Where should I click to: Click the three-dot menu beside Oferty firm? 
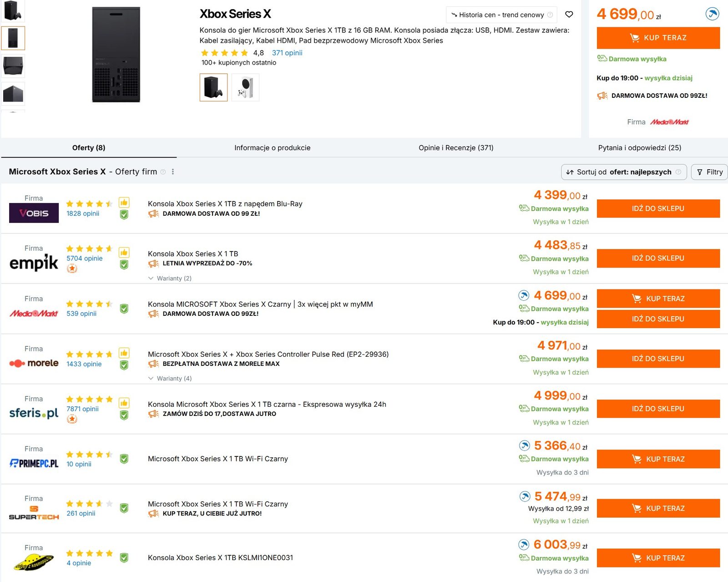tap(173, 172)
